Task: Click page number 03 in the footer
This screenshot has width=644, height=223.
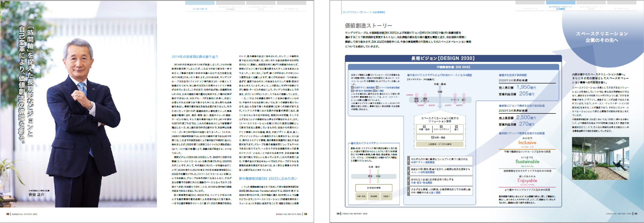Action: (306, 214)
